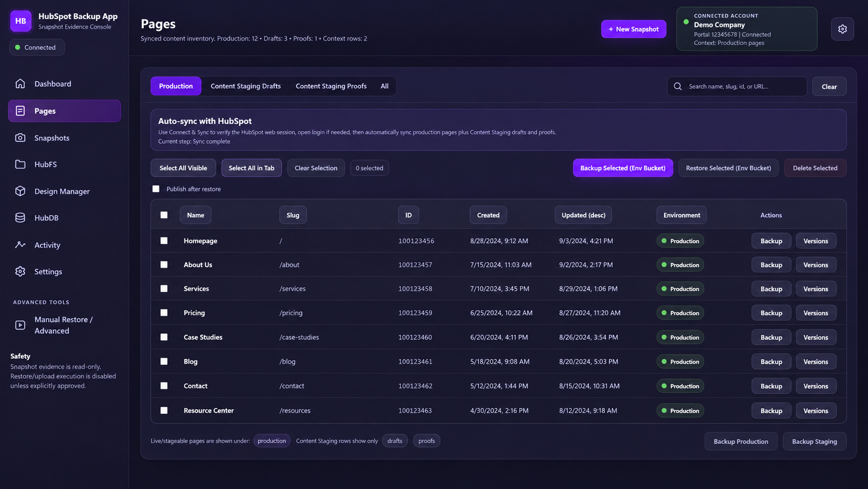Switch to the Production tab
The image size is (868, 489).
(x=176, y=86)
